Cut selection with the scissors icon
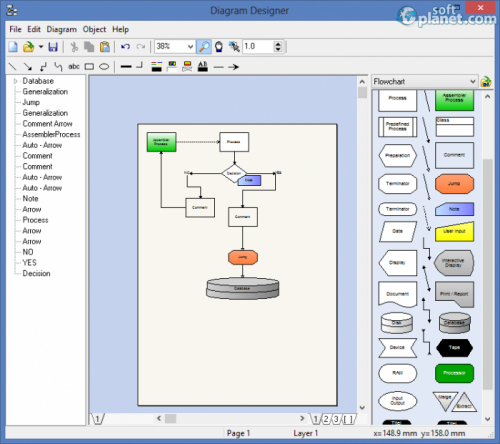This screenshot has width=500, height=444. tap(74, 47)
